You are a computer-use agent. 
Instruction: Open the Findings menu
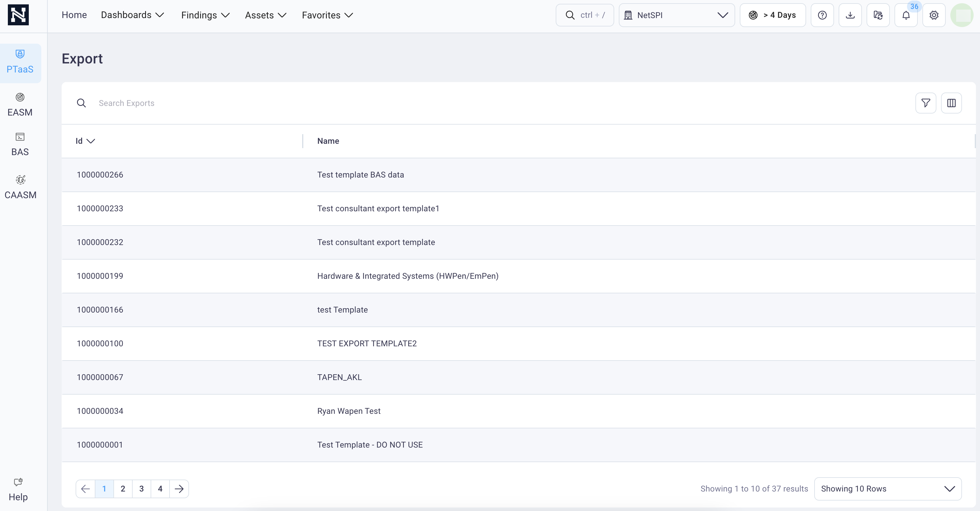[205, 15]
